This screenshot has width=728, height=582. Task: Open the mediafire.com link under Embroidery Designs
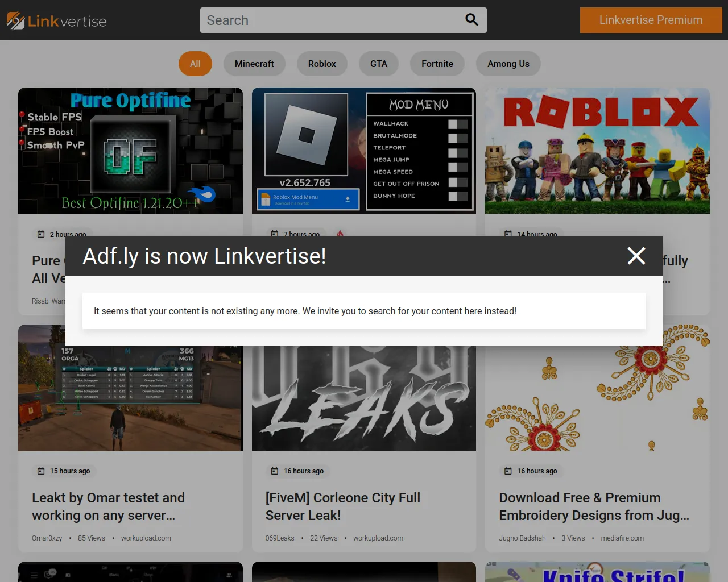point(622,538)
